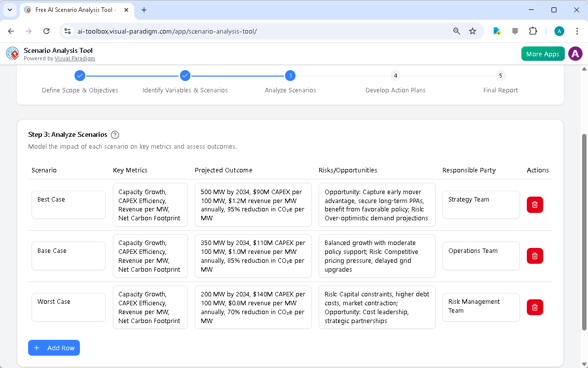Jump to the Develop Action Plans step
The width and height of the screenshot is (588, 368).
click(x=395, y=76)
